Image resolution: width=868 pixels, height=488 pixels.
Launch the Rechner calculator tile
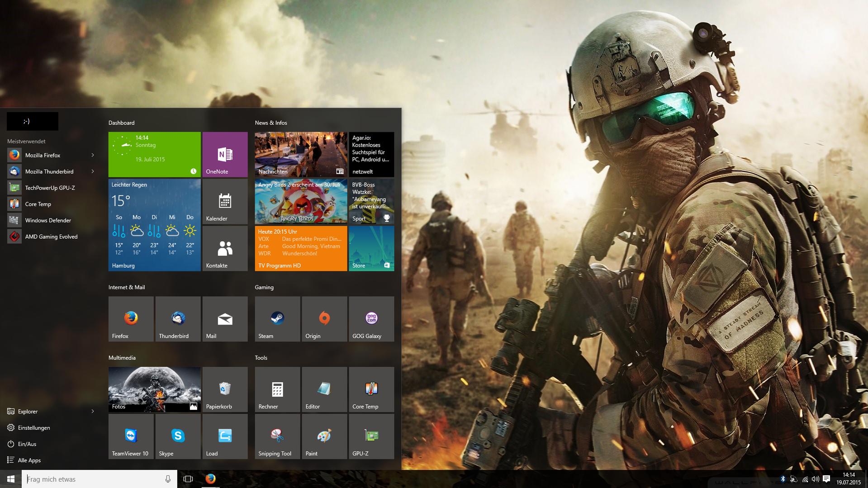point(277,389)
